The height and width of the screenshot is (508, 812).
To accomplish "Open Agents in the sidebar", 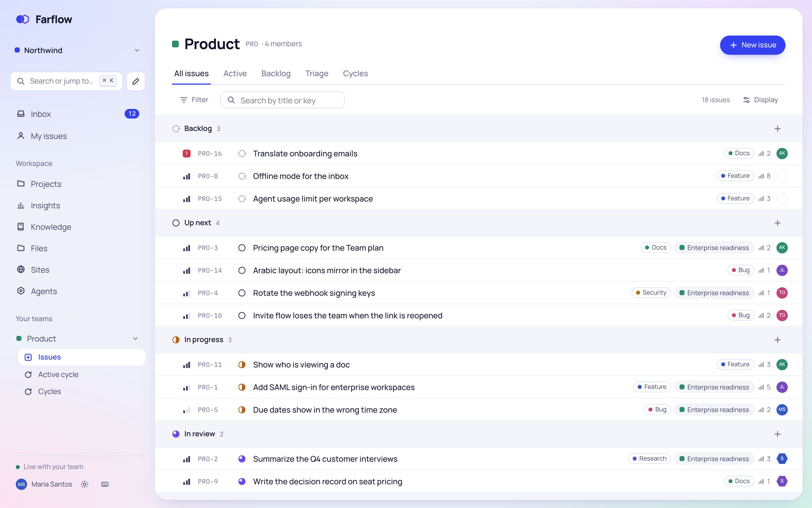I will point(78,292).
